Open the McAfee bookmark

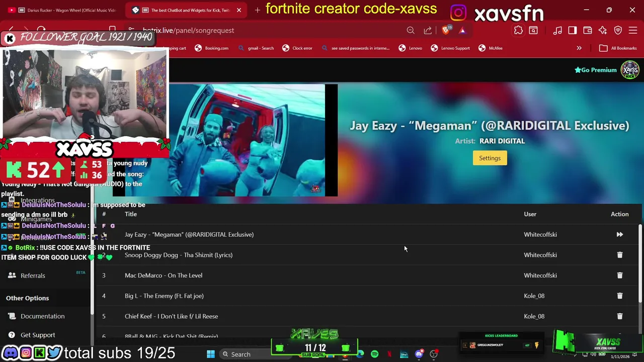[490, 48]
